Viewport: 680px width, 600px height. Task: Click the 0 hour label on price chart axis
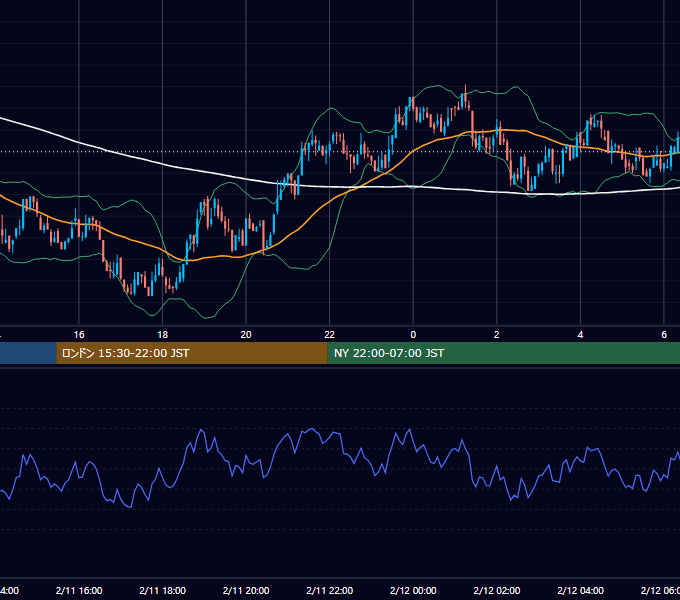coord(413,334)
